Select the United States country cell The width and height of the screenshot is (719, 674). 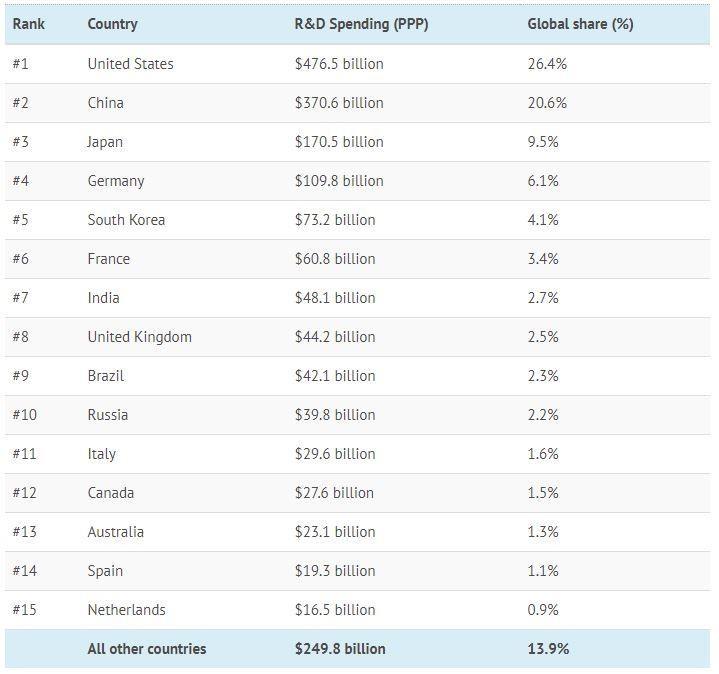pos(130,64)
